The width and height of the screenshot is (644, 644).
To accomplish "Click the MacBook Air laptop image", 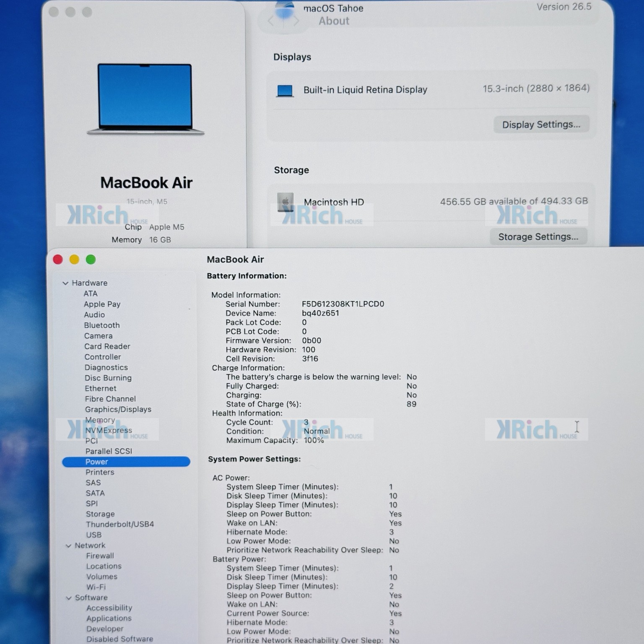I will (x=145, y=99).
